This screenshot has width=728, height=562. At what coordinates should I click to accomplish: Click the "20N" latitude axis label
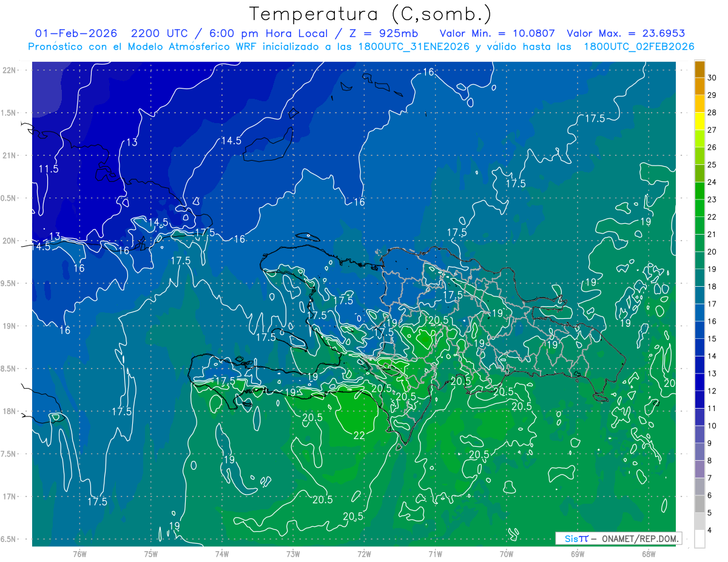(x=10, y=241)
